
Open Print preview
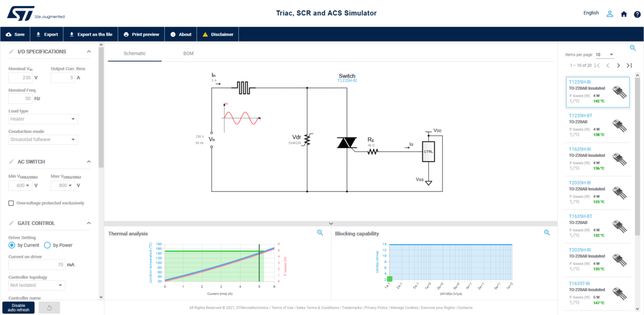(x=141, y=34)
